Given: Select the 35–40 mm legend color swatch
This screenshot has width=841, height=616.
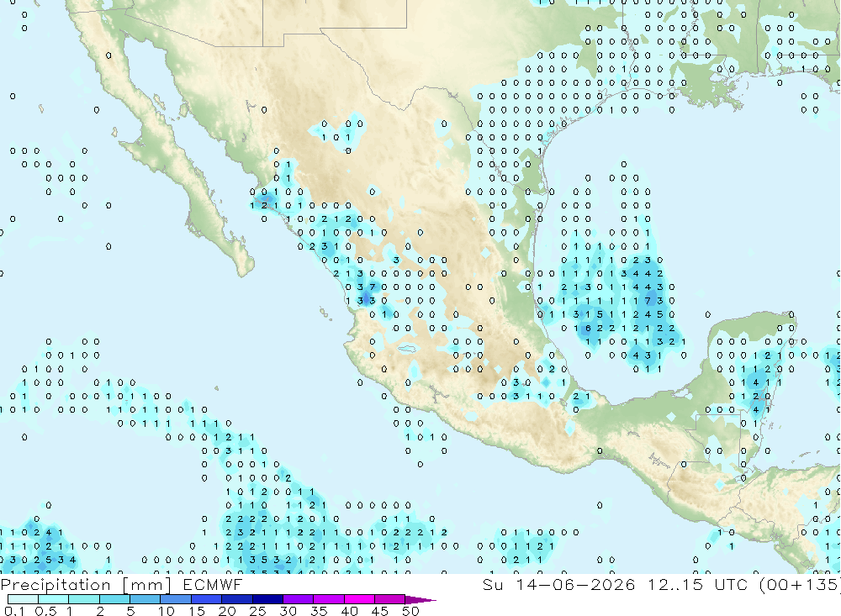Looking at the screenshot, I should coord(329,599).
